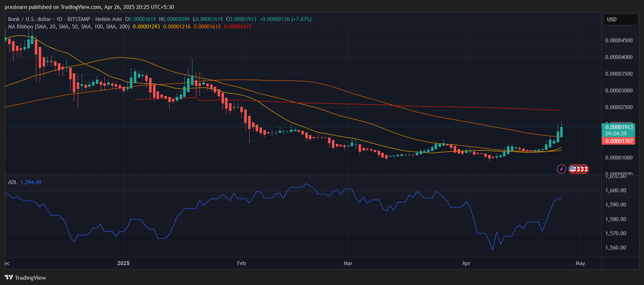The height and width of the screenshot is (285, 644).
Task: Click the red SMA 200 value 0.00002415
Action: (x=238, y=27)
